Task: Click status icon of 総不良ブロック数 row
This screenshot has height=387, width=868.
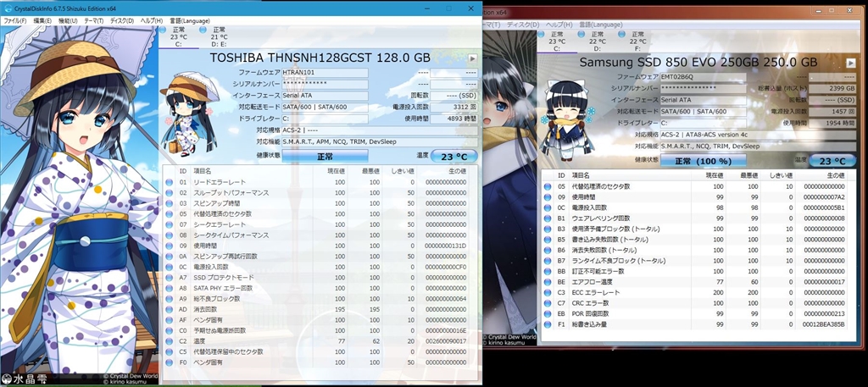Action: (x=170, y=299)
